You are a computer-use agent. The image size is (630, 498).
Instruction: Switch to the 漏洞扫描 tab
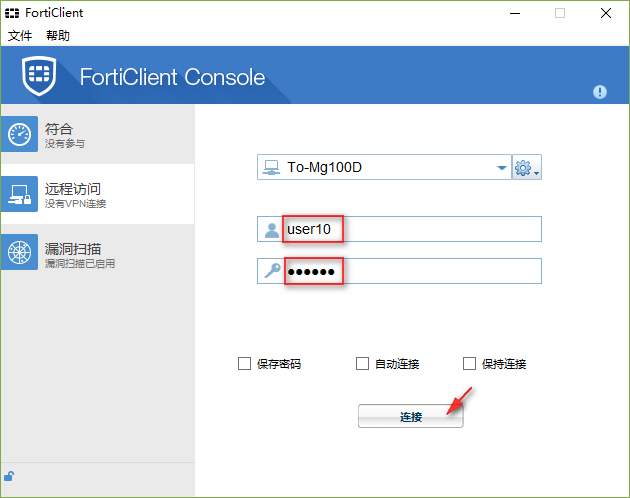pos(98,252)
